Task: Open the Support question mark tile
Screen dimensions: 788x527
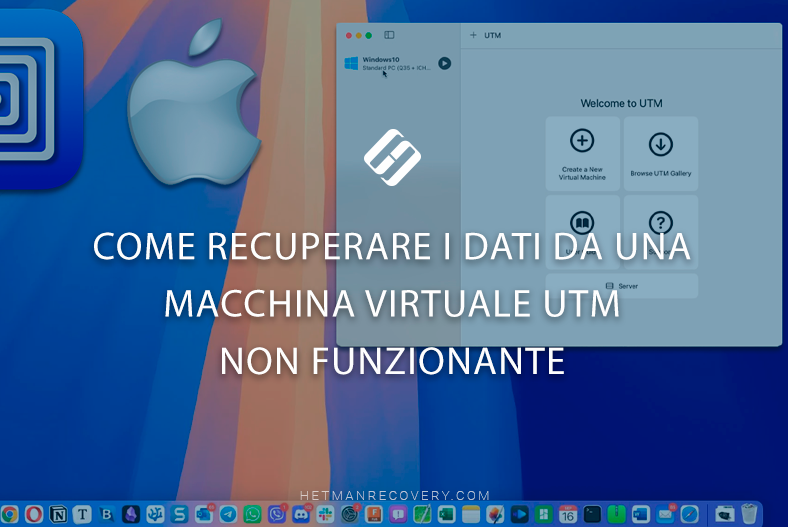Action: [x=661, y=232]
